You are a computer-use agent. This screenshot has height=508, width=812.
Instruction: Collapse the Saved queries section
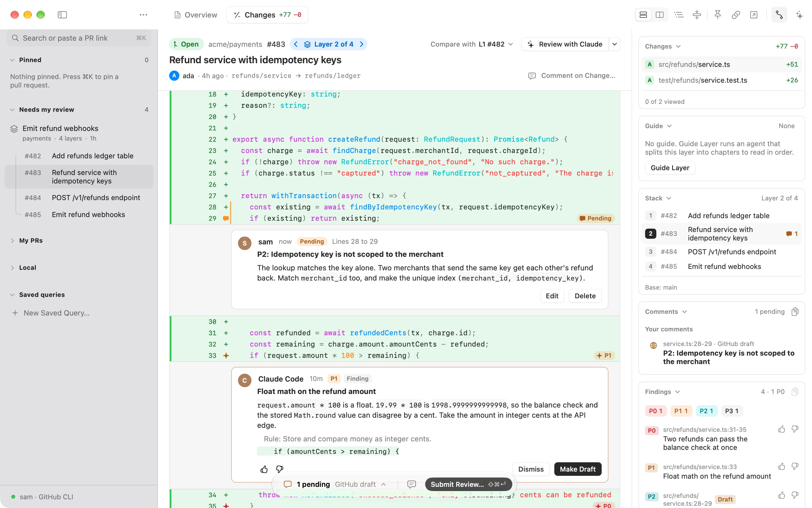(x=12, y=295)
